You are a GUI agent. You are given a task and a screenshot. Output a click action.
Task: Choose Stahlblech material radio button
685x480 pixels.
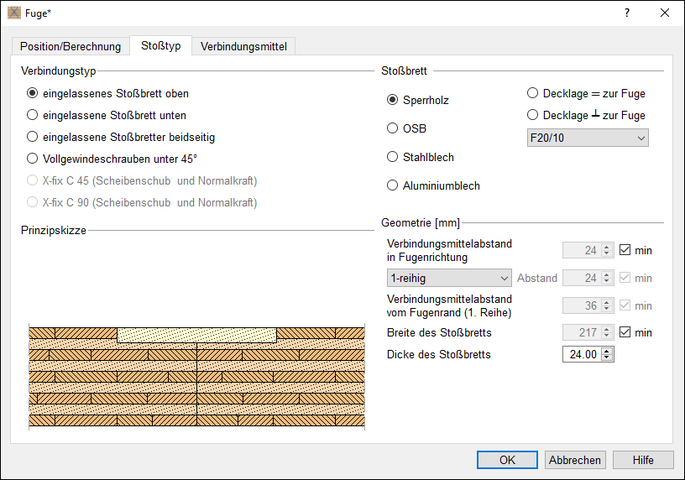[393, 157]
